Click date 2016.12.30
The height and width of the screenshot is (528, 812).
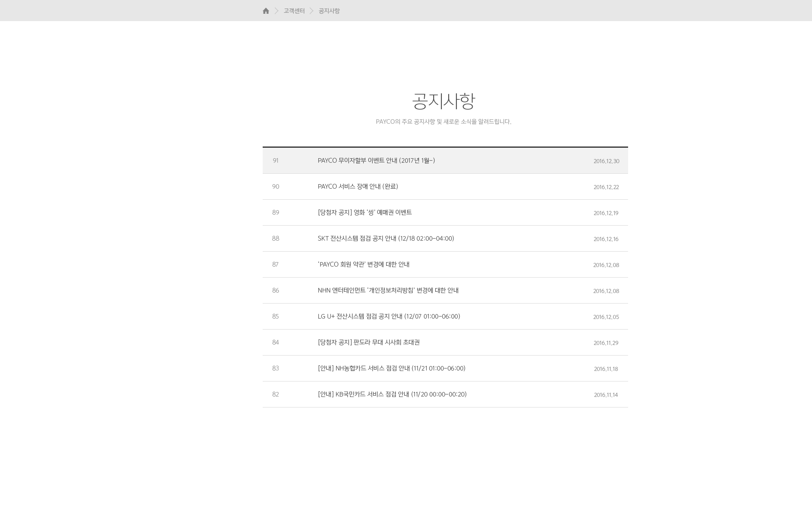coord(606,161)
